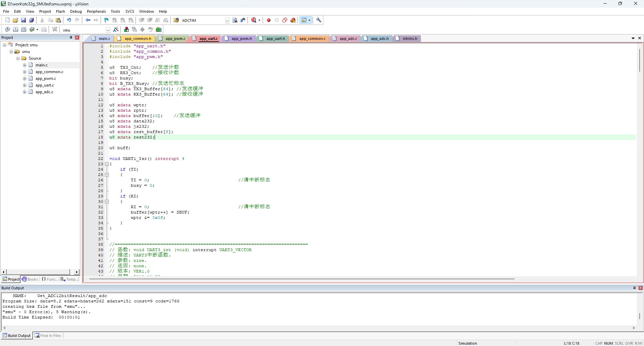Viewport: 644px width, 346px height.
Task: Select app_pwm.c in project tree
Action: (46, 78)
